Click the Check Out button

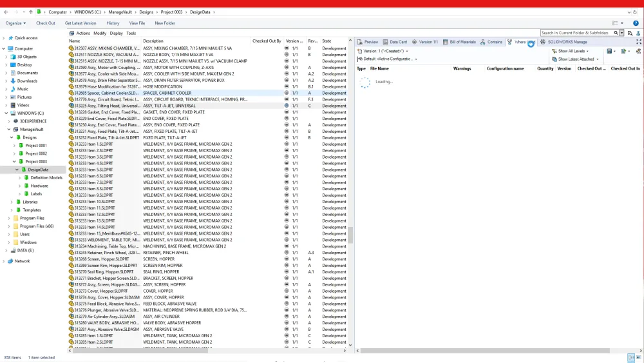pos(46,23)
